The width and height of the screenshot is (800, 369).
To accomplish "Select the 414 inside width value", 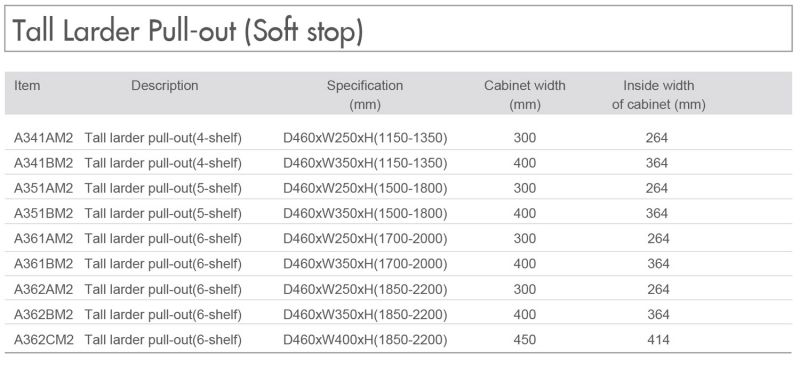I will tap(658, 339).
